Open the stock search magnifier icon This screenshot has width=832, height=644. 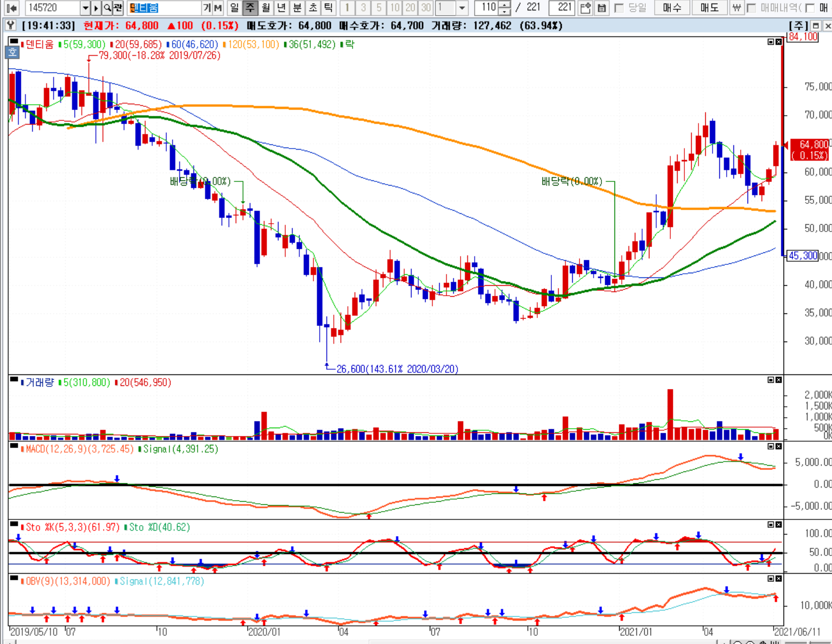(107, 8)
